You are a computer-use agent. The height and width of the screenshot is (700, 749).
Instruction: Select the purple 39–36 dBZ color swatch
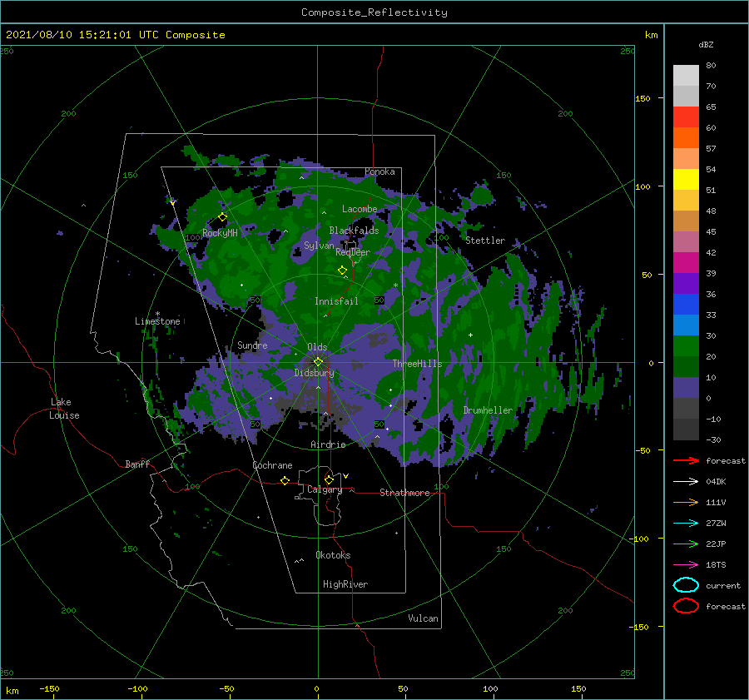686,283
